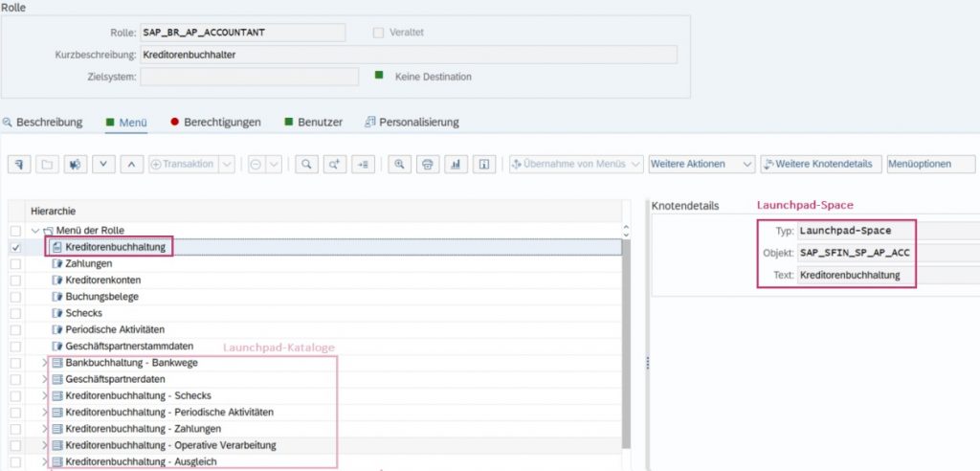
Task: Click the Kreditorenbuchhaltung Launchpad-Space node icon
Action: pyautogui.click(x=57, y=247)
